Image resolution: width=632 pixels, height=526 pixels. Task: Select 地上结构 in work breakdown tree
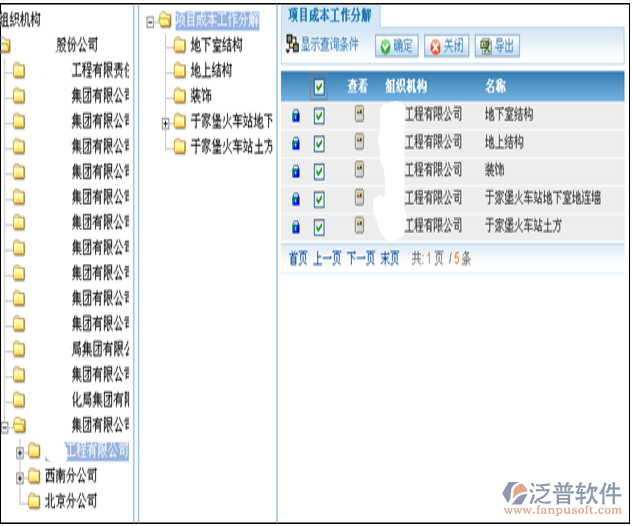pos(211,71)
